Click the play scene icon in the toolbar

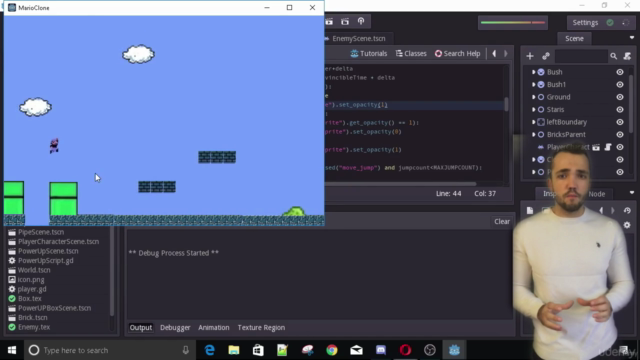click(329, 22)
